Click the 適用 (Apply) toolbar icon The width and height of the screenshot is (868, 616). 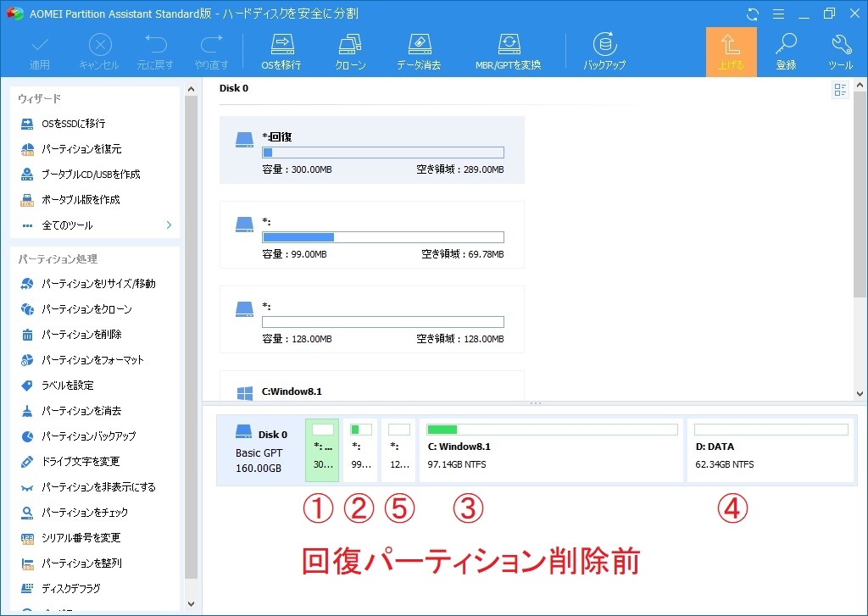(39, 53)
